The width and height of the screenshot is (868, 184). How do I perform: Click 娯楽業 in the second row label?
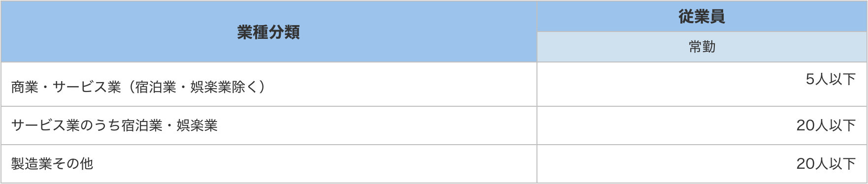(197, 125)
